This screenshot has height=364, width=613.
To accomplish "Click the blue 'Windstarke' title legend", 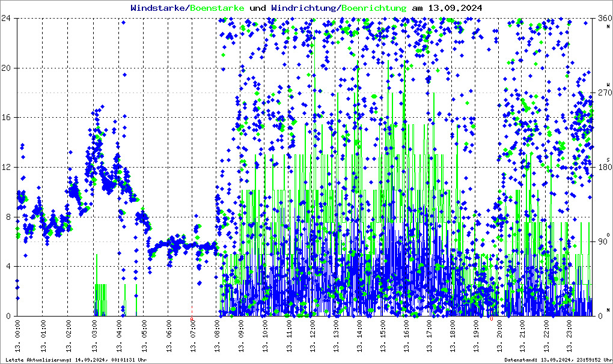I will pyautogui.click(x=157, y=8).
